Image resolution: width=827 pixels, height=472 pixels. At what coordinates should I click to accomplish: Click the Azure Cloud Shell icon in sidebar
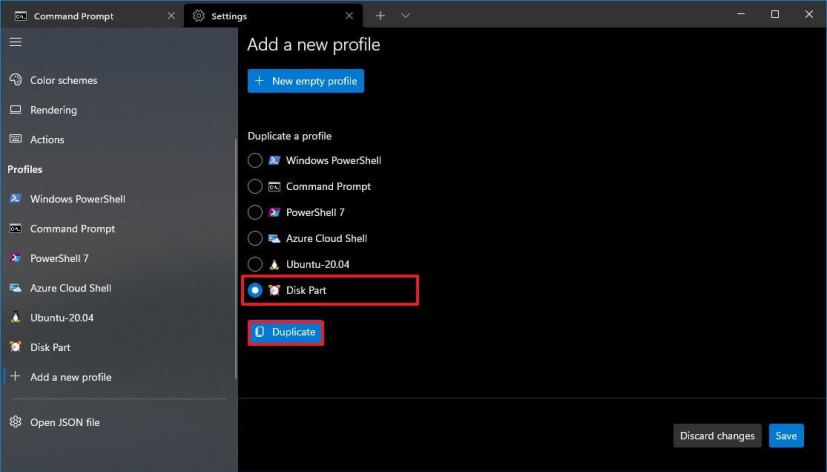16,287
